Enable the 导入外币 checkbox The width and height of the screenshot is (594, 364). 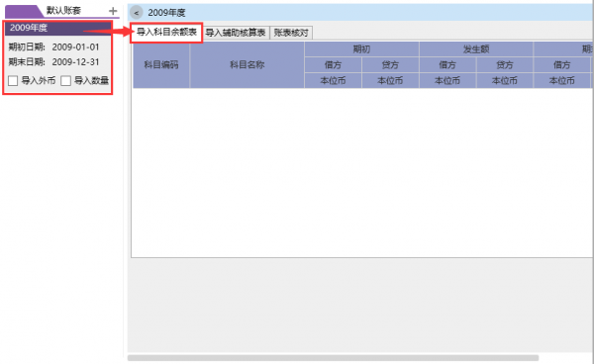point(13,80)
